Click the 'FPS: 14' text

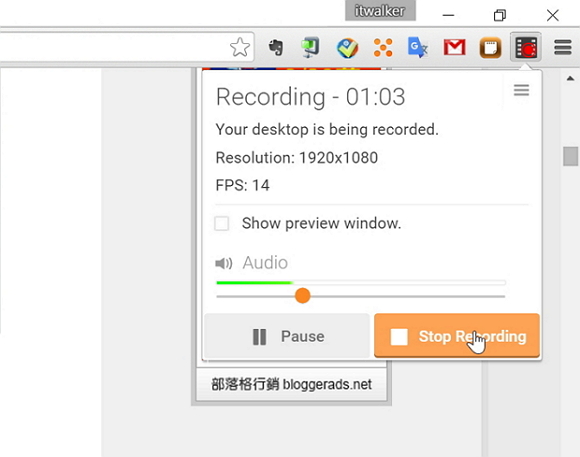pos(243,185)
